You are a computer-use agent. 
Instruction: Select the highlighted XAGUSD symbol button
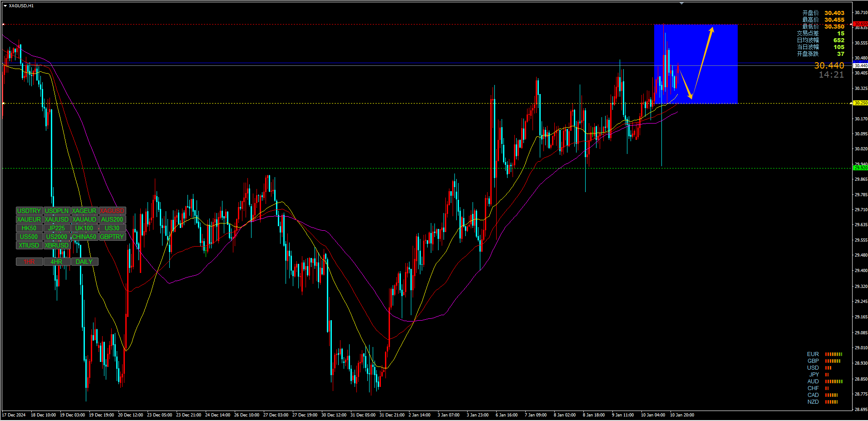point(112,211)
